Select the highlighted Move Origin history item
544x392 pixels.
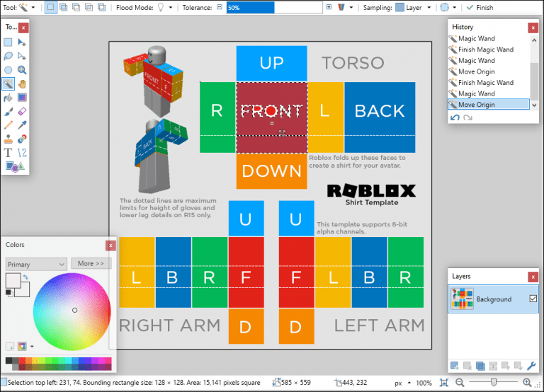pyautogui.click(x=489, y=104)
